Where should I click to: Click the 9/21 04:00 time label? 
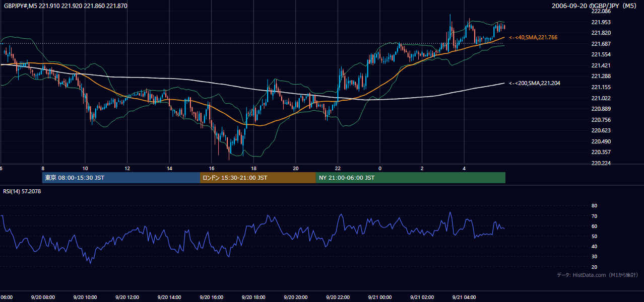[464, 297]
